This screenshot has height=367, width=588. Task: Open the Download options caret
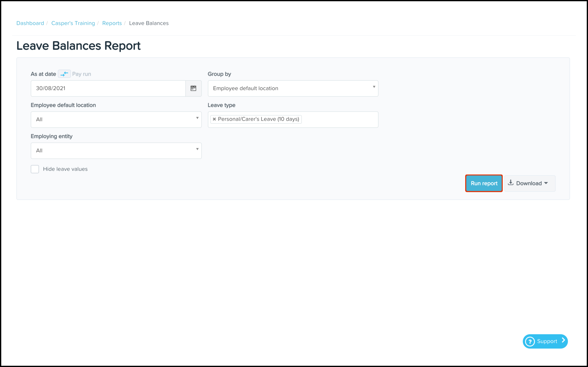pos(546,183)
